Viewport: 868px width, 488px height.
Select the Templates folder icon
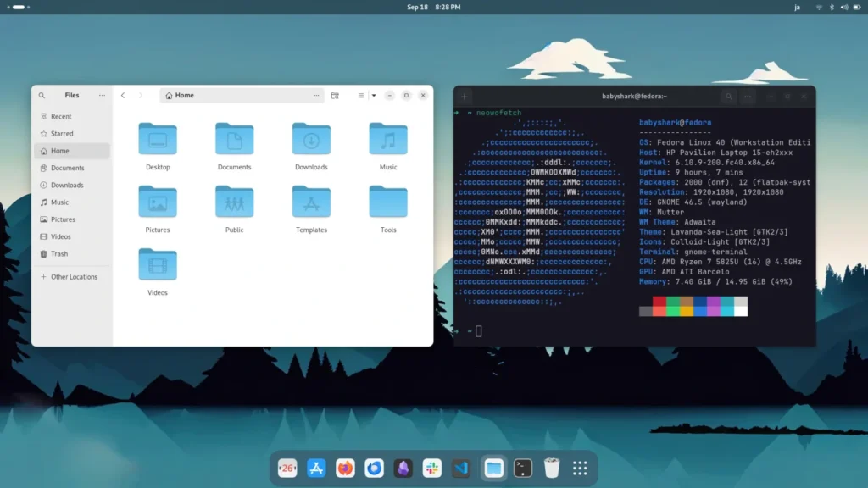point(311,202)
